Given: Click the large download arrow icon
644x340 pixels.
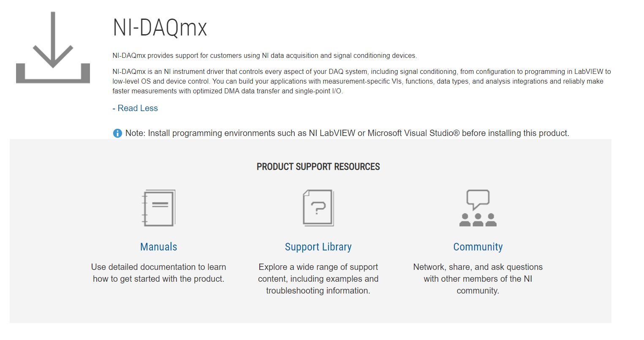Looking at the screenshot, I should pos(53,47).
